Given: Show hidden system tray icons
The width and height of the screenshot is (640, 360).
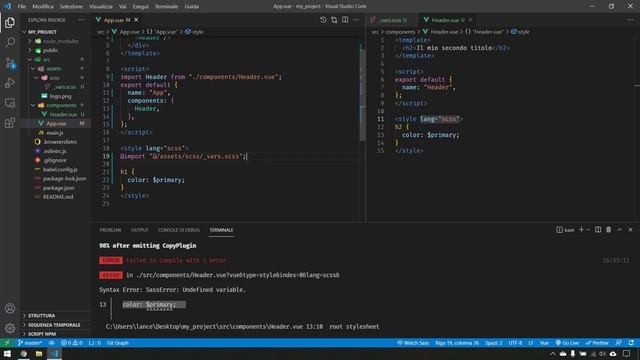Looking at the screenshot, I should [x=553, y=354].
